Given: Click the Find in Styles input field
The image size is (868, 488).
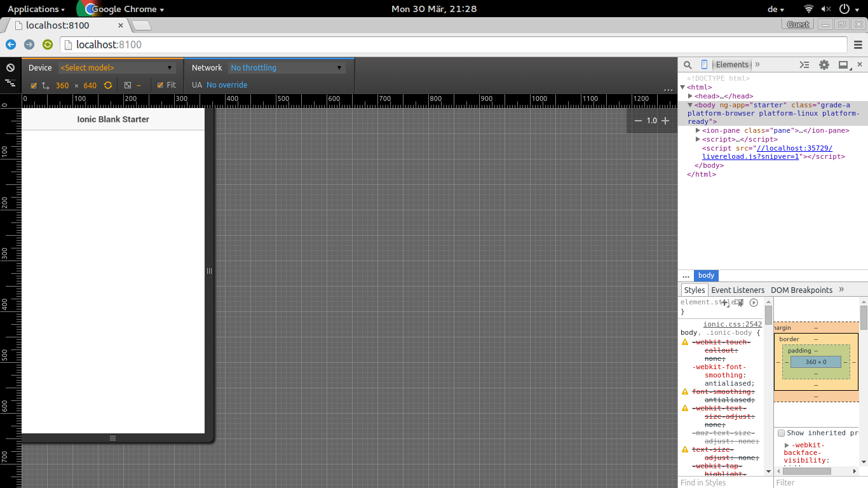Looking at the screenshot, I should click(726, 482).
